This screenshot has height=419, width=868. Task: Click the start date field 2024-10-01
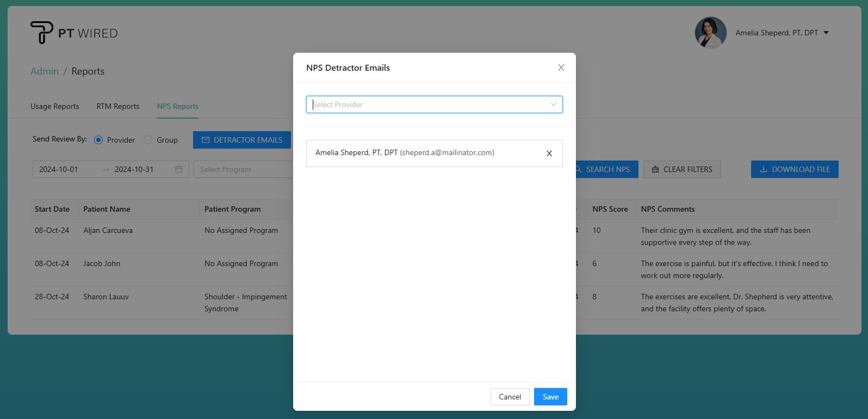click(59, 169)
